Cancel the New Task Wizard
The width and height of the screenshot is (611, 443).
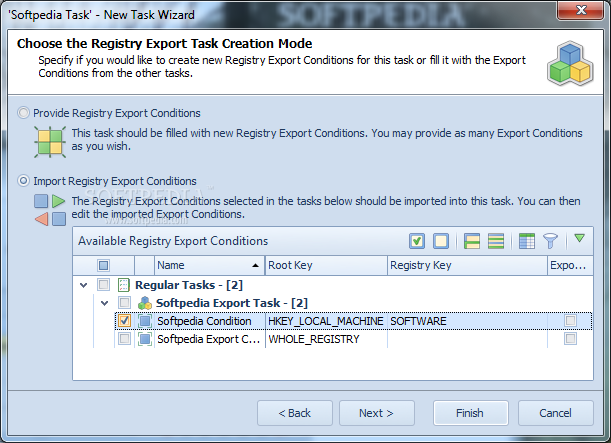[555, 413]
